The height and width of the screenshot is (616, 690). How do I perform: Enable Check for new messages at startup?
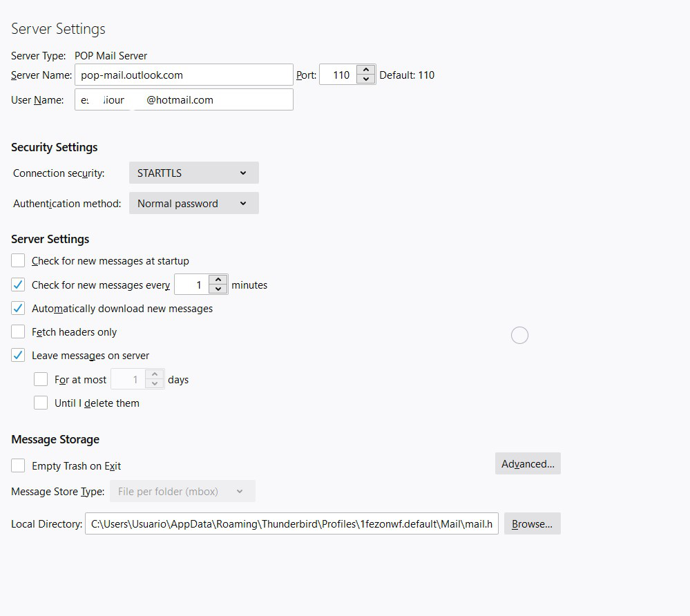[x=19, y=261]
